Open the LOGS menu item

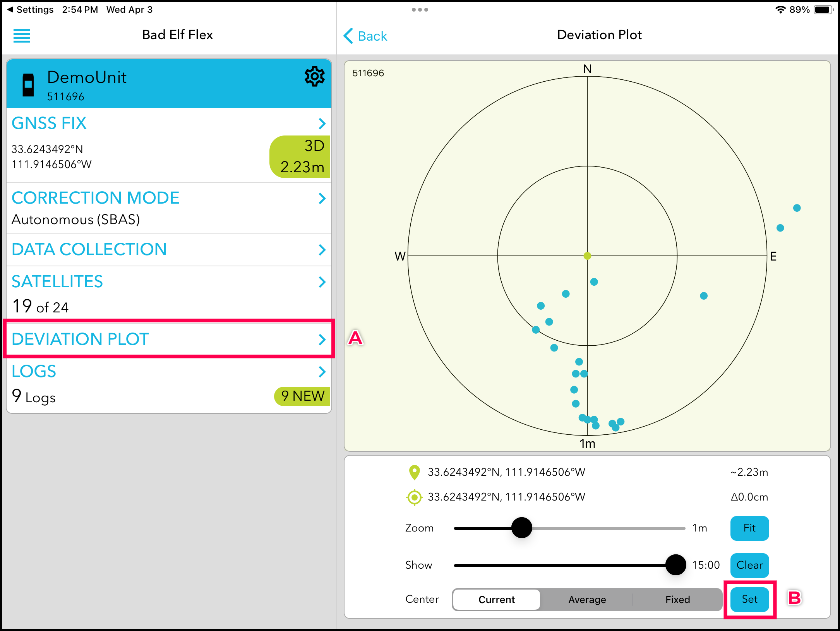(34, 372)
